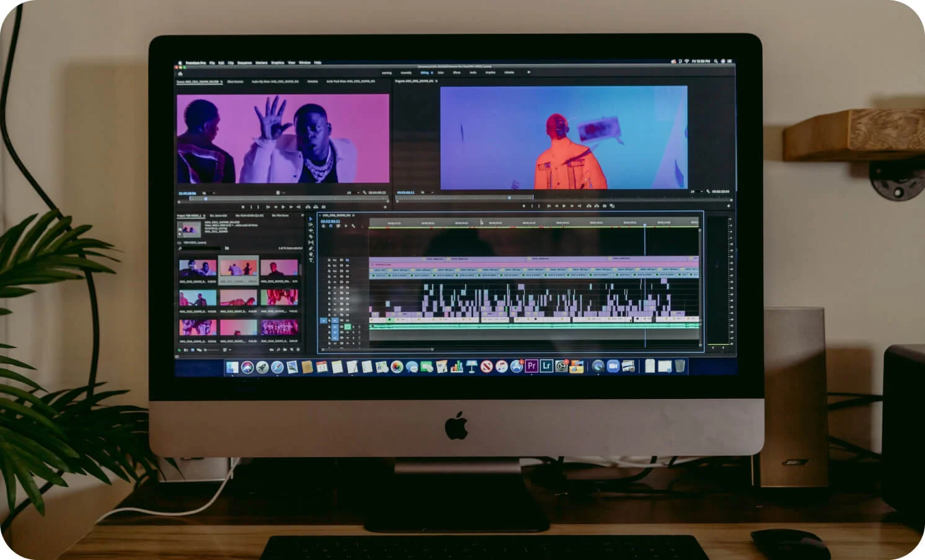The height and width of the screenshot is (560, 925).
Task: Toggle Snap in the timeline header
Action: [330, 226]
